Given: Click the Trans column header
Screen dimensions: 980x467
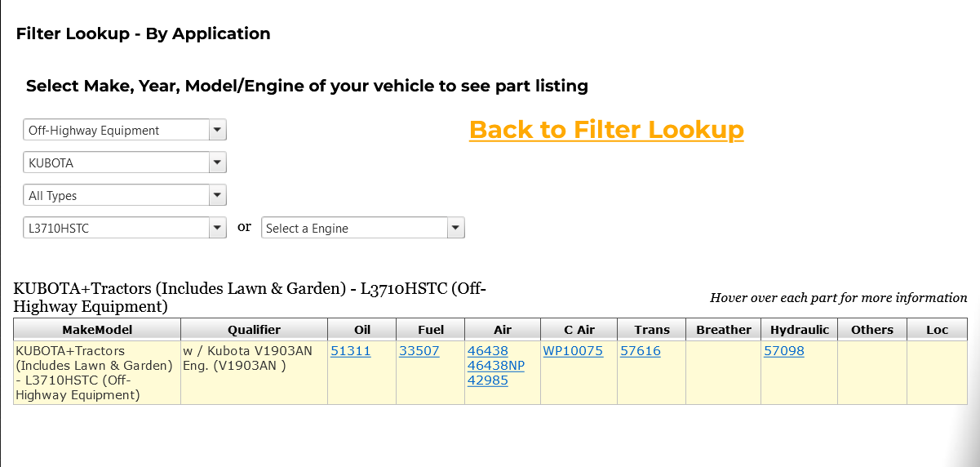Looking at the screenshot, I should pyautogui.click(x=652, y=330).
